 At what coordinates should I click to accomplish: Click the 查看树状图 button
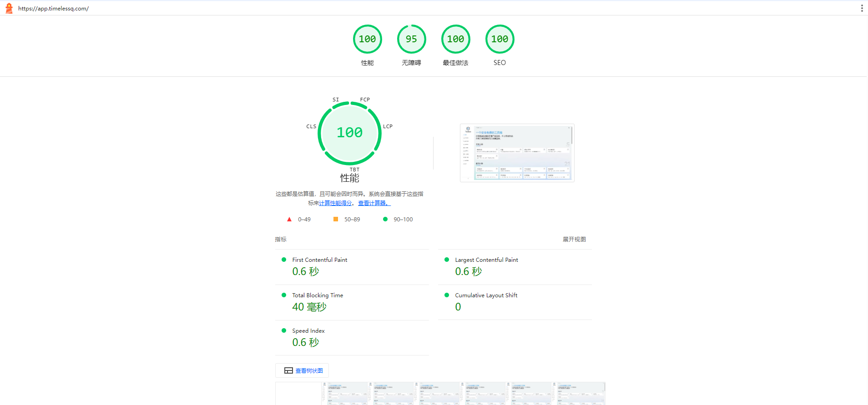302,370
